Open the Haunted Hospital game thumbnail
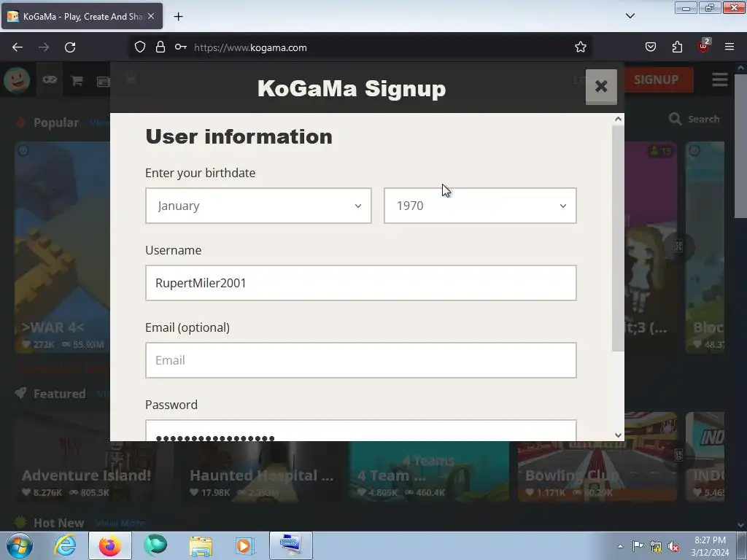747x560 pixels. tap(262, 472)
